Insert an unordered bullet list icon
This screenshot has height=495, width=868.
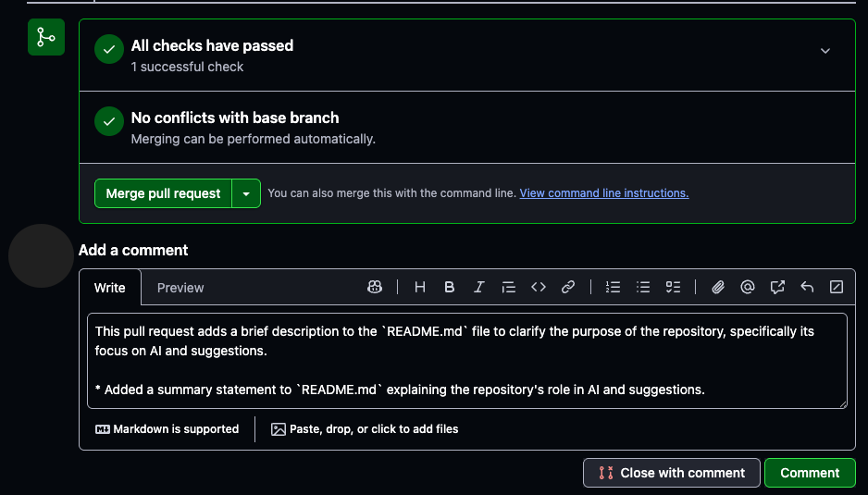(x=643, y=287)
